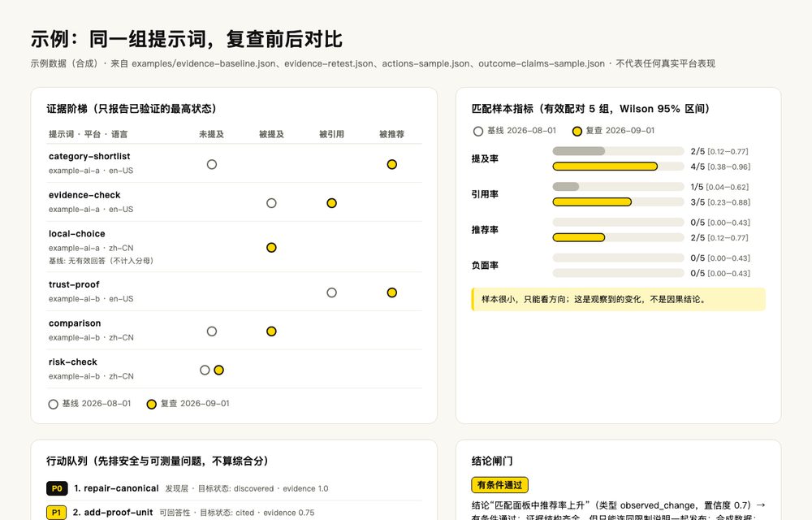Click the yellow retest dot in evidence-check row
The height and width of the screenshot is (520, 812).
332,203
